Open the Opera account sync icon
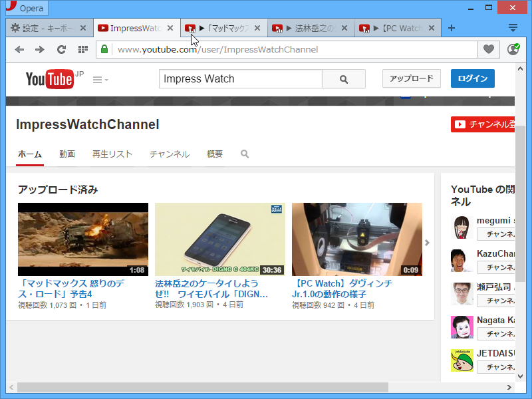Viewport: 532px width, 399px height. click(513, 49)
